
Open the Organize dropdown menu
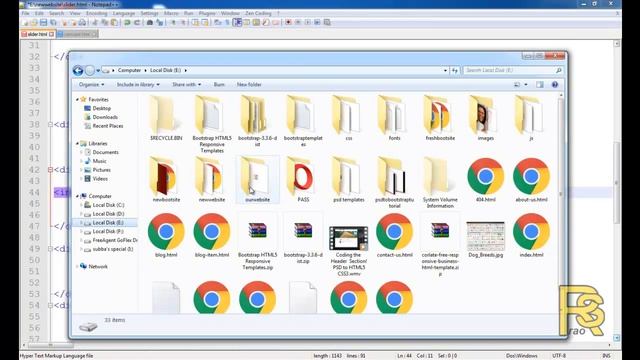point(91,84)
